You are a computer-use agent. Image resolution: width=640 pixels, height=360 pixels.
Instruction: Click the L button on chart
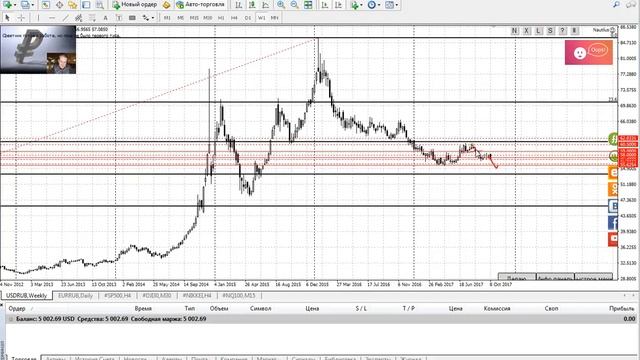pyautogui.click(x=538, y=31)
